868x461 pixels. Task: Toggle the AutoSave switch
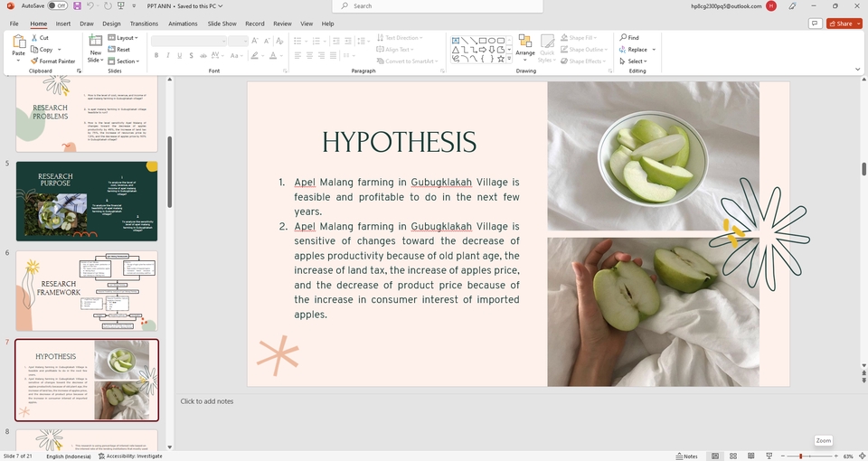click(57, 5)
